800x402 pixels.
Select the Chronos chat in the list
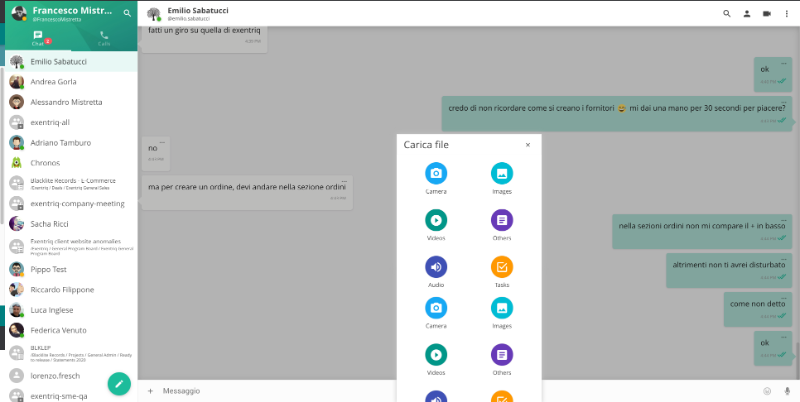tap(45, 162)
